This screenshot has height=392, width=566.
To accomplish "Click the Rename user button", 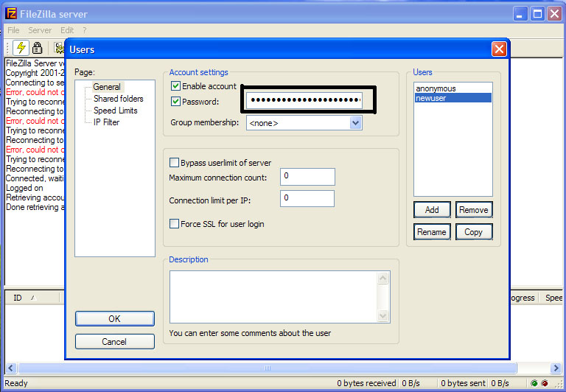I will [432, 231].
